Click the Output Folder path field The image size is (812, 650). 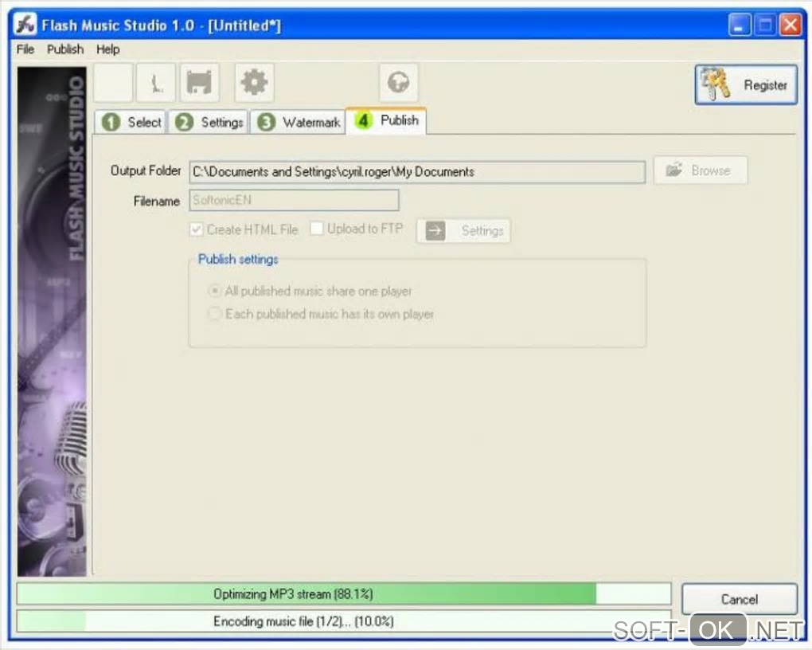click(417, 171)
